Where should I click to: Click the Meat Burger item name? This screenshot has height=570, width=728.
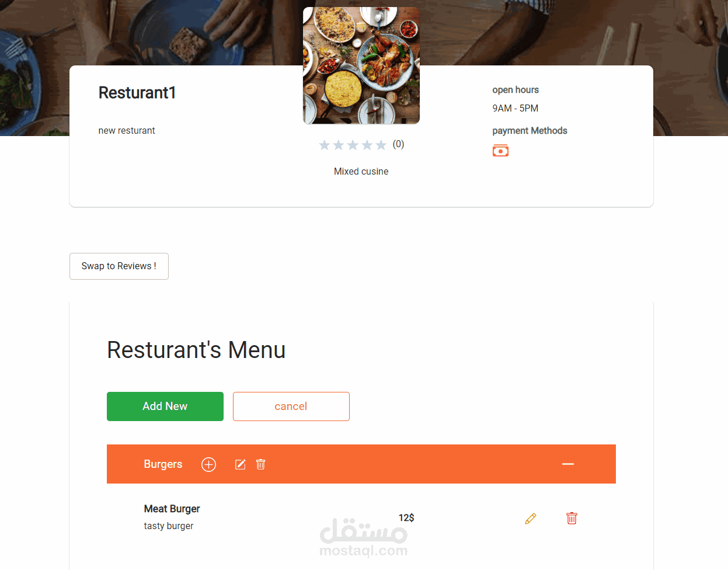pos(172,509)
